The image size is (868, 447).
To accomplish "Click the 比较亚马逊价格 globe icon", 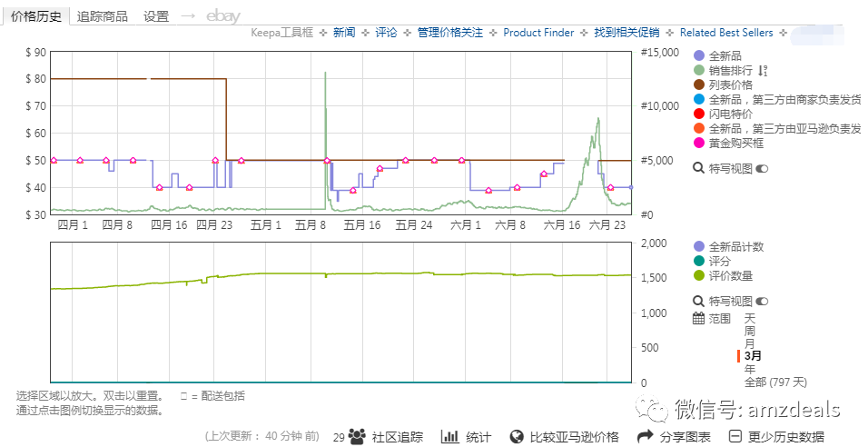I will [x=517, y=436].
